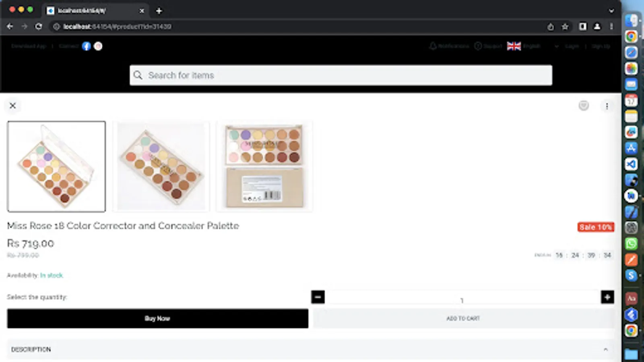
Task: Click the Sign Up link
Action: (x=601, y=46)
